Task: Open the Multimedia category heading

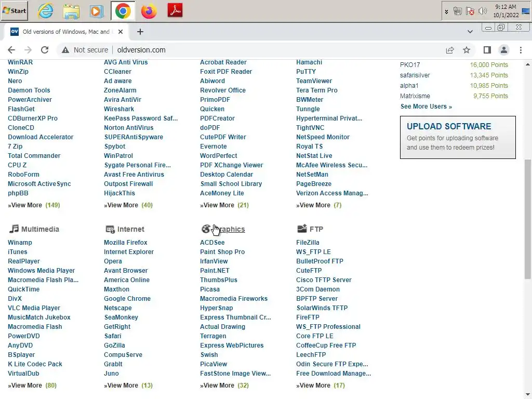Action: (x=40, y=229)
